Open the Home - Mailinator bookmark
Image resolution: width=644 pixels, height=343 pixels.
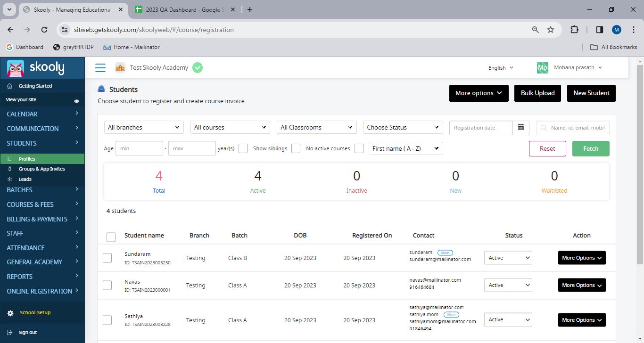132,47
